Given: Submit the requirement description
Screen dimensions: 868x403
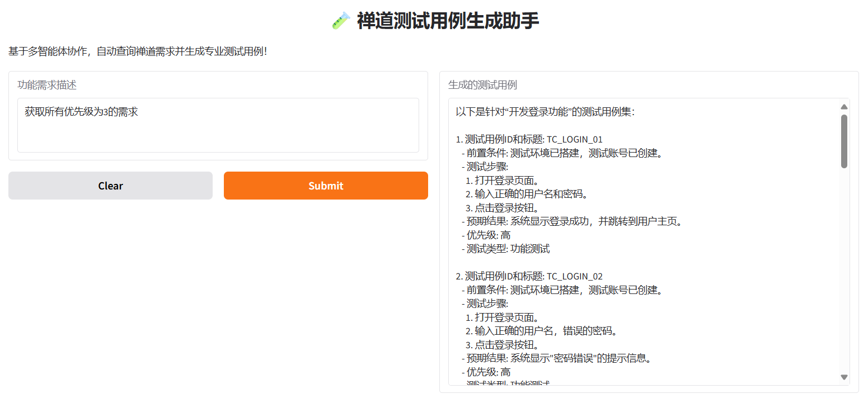Looking at the screenshot, I should coord(326,186).
